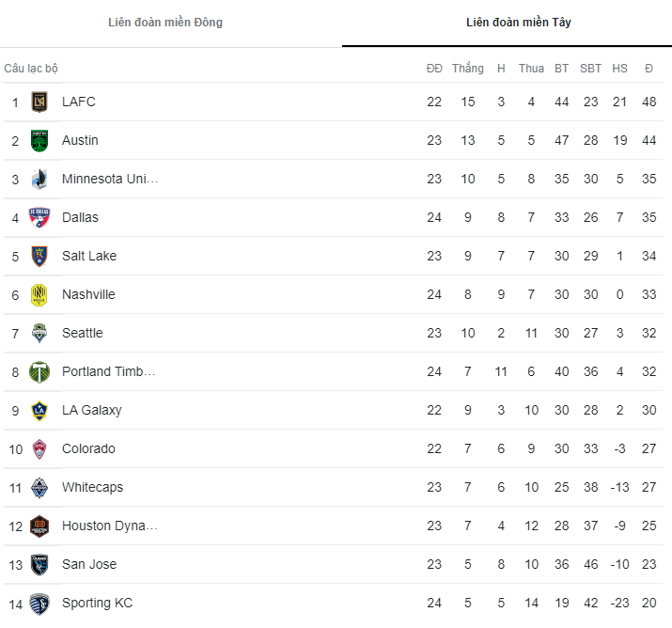672x628 pixels.
Task: Click the Nashville yellow team logo
Action: point(39,294)
